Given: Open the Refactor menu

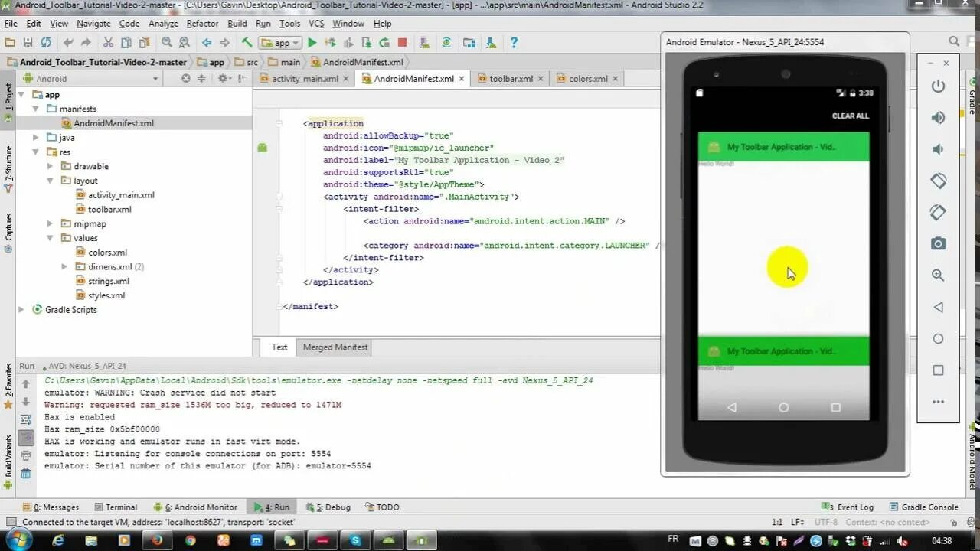Looking at the screenshot, I should pos(202,24).
